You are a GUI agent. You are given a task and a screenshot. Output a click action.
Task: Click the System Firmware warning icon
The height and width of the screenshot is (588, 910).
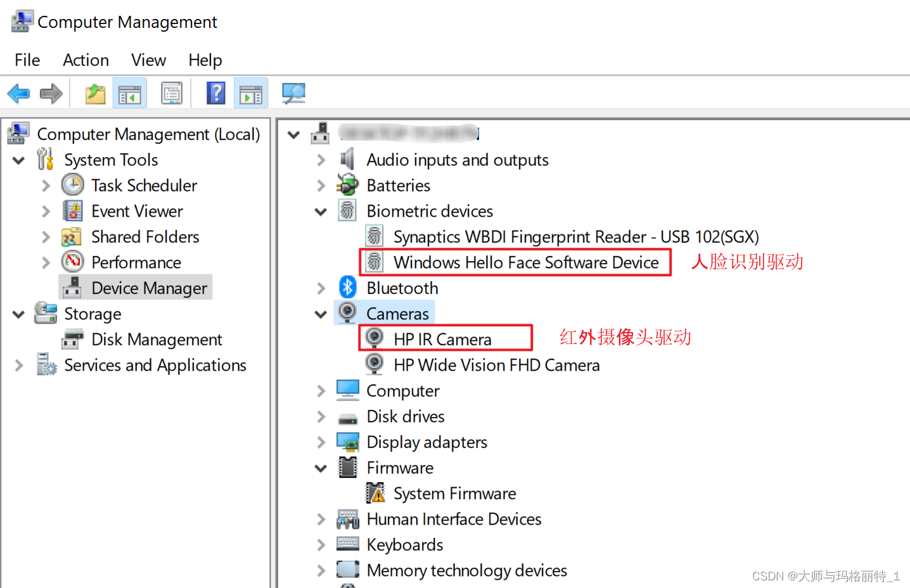click(x=375, y=492)
